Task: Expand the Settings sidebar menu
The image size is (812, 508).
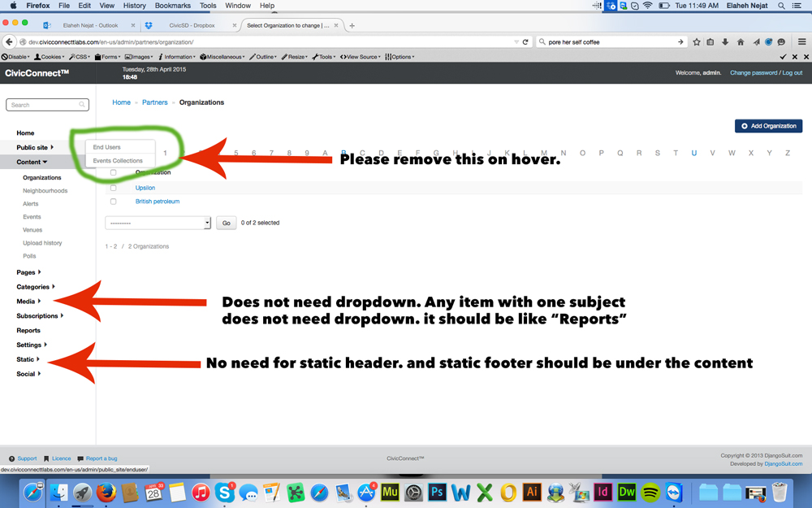Action: pos(32,345)
